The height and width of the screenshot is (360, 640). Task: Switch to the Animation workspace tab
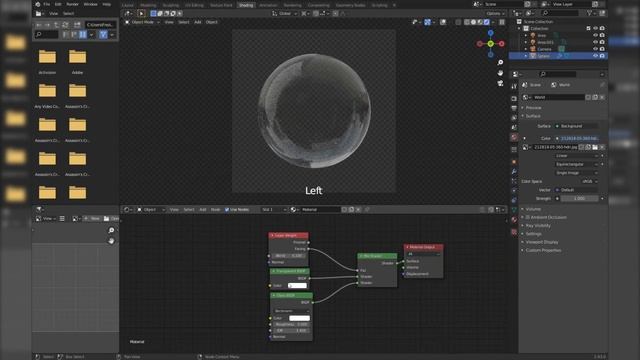point(268,5)
